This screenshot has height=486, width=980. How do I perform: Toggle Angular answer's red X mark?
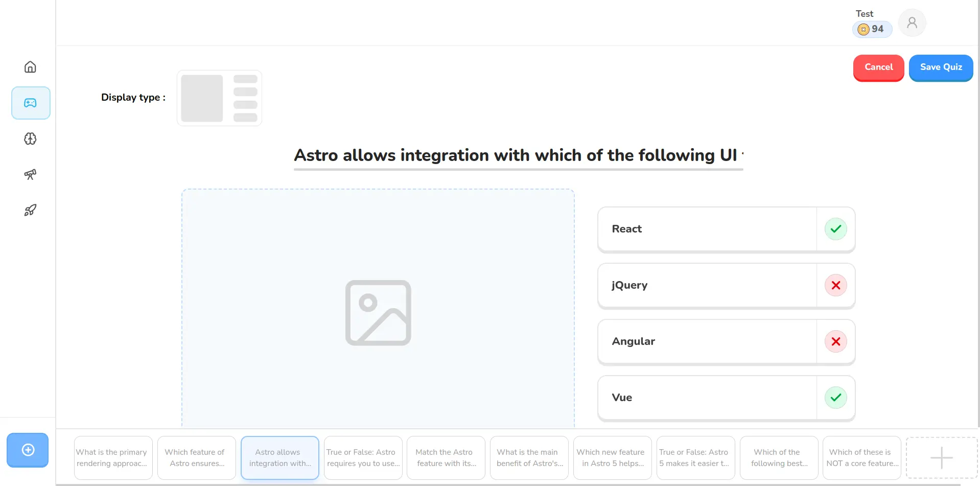coord(835,341)
